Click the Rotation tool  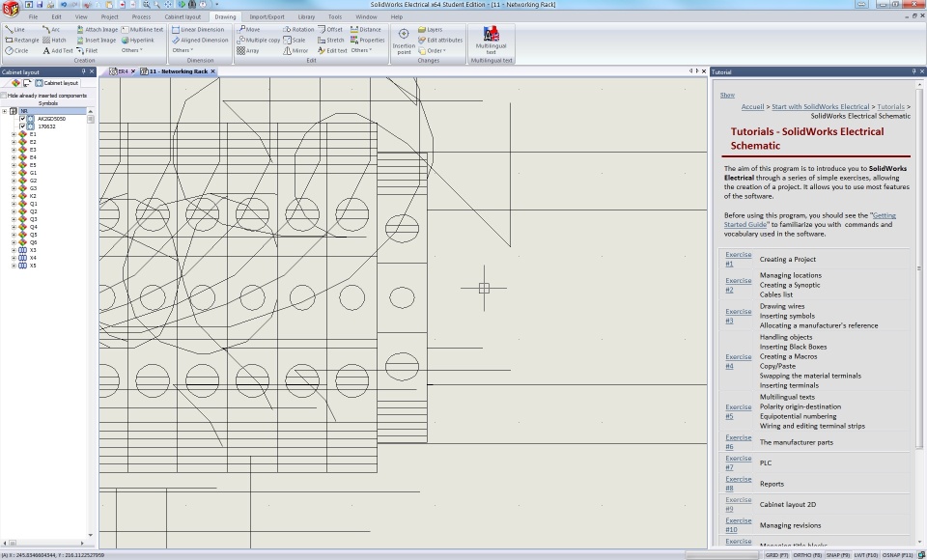(298, 30)
